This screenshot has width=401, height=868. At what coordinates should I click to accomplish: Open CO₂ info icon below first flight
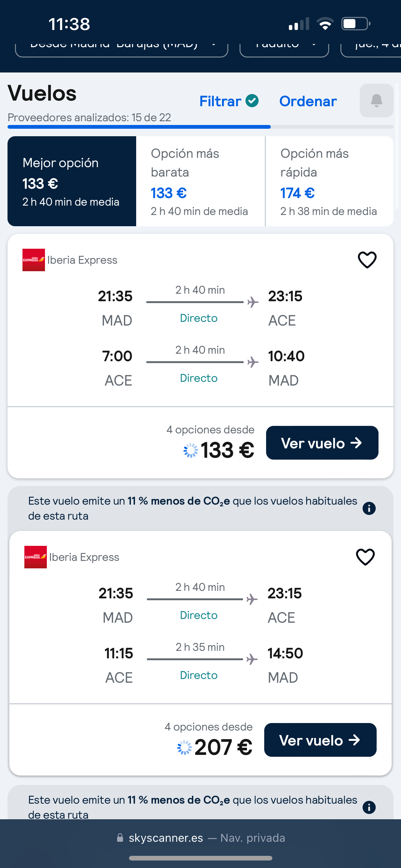(369, 508)
